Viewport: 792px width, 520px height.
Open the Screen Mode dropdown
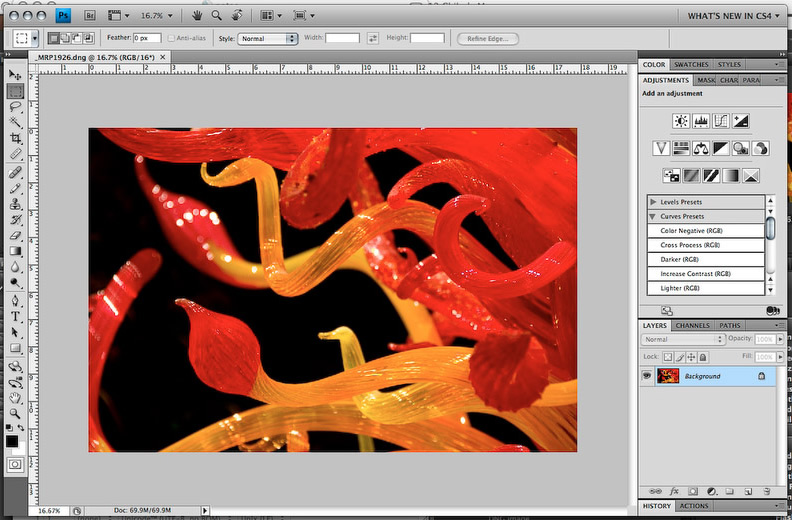pos(304,16)
